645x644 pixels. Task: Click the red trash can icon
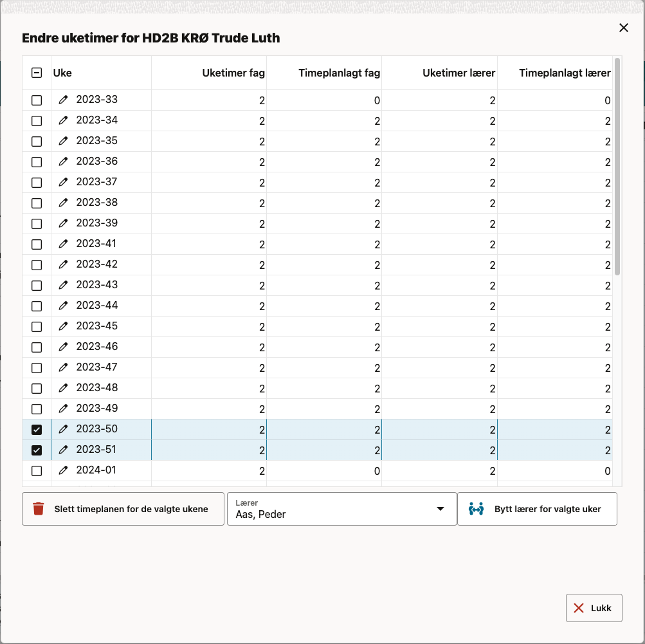39,509
